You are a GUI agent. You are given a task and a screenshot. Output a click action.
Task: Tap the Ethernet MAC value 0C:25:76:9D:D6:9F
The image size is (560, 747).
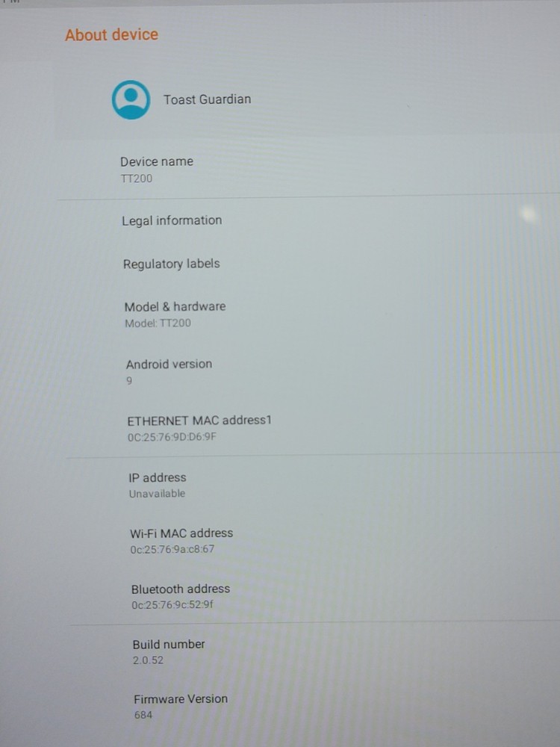pos(172,437)
